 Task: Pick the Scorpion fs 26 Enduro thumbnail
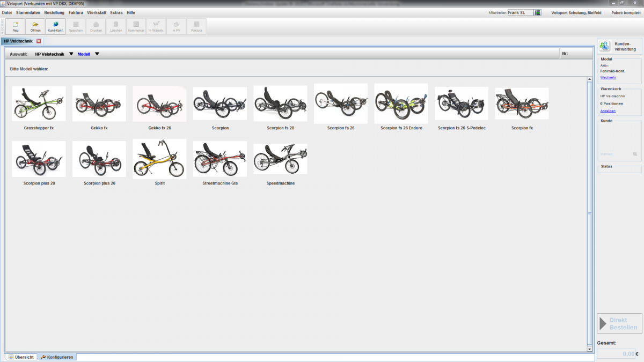[x=401, y=104]
